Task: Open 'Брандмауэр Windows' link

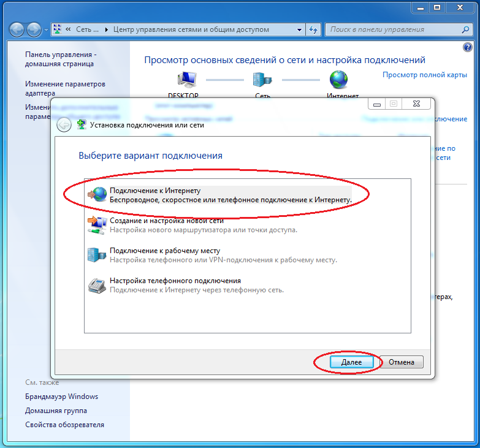Action: click(61, 397)
